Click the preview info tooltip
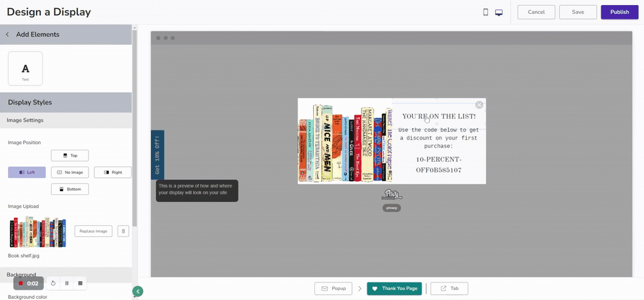 pos(197,191)
